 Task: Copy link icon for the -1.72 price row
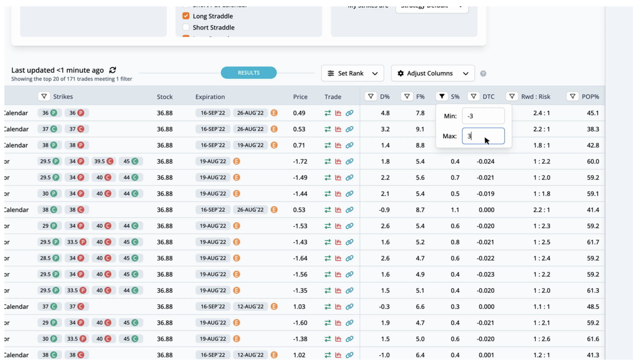pos(349,162)
